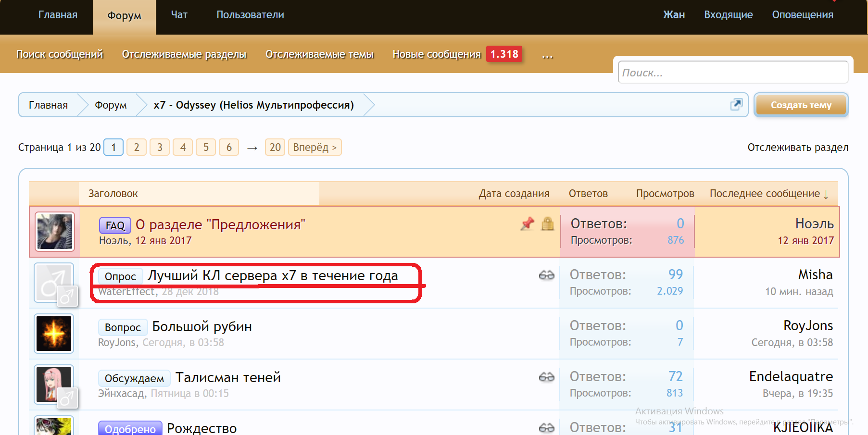The width and height of the screenshot is (868, 435).
Task: Sort by Последнее сообщение column
Action: pyautogui.click(x=768, y=194)
